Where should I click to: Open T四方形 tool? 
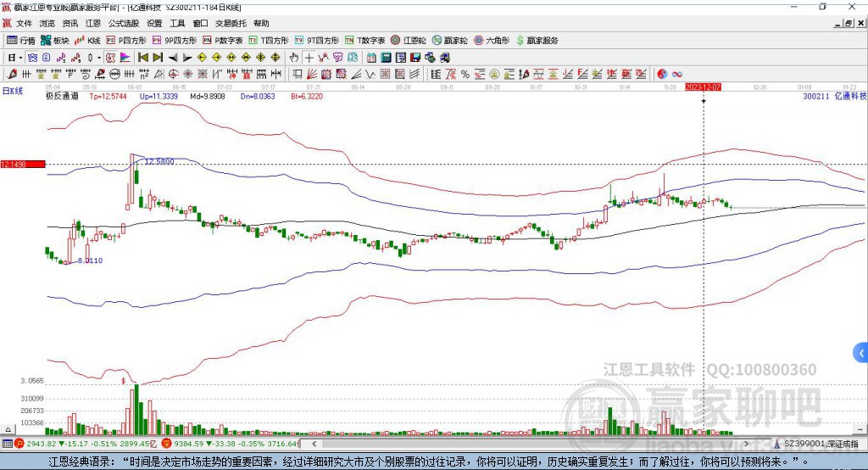269,41
